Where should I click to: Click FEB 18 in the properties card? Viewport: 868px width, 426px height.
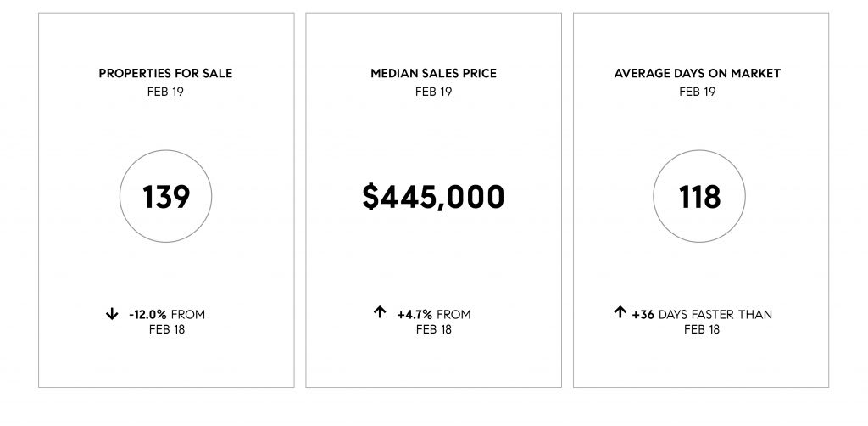coord(166,329)
